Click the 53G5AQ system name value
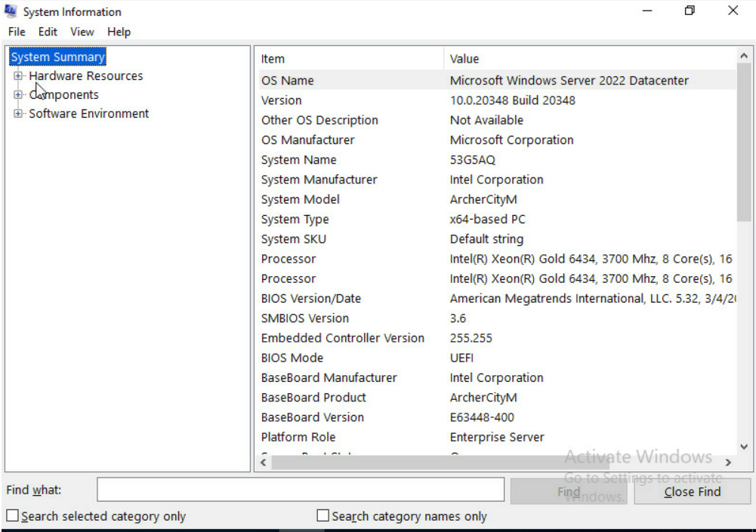This screenshot has height=532, width=756. [x=473, y=159]
